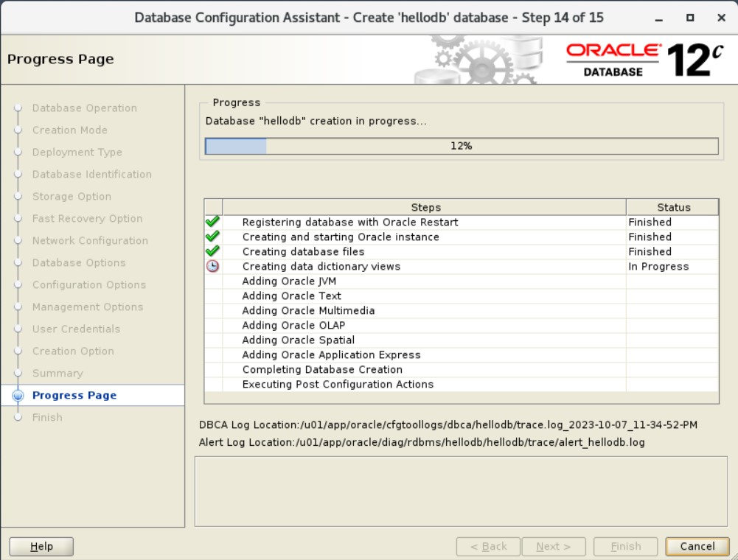Select row Creating and starting Oracle instance
Screen dimensions: 738x560
(x=462, y=237)
